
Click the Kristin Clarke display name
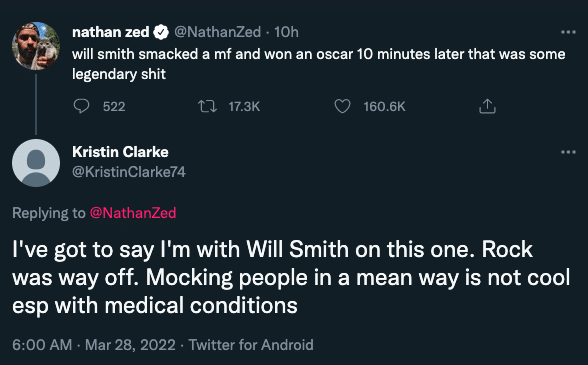pos(120,152)
